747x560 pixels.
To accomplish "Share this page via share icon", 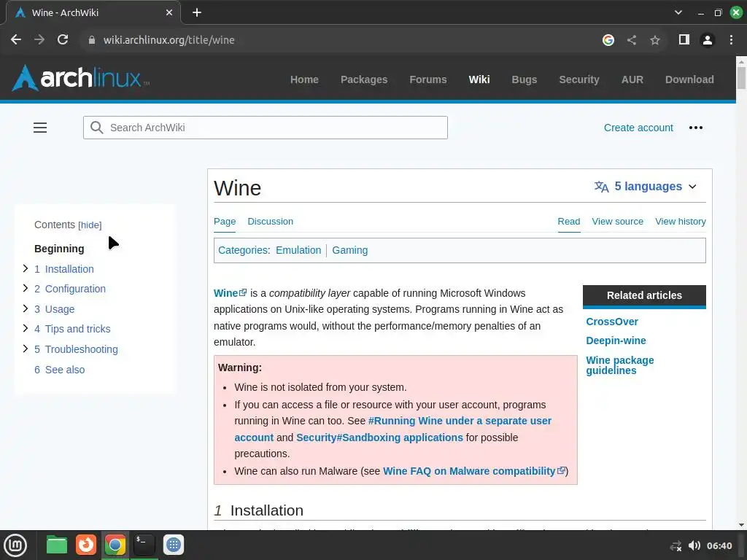I will [632, 40].
